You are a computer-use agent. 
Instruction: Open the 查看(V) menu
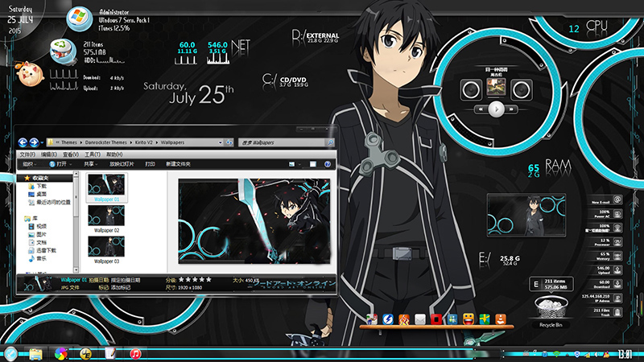point(71,154)
